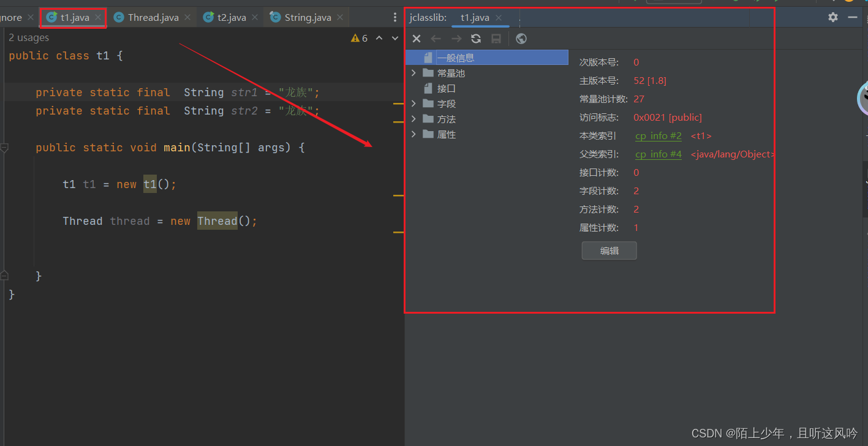This screenshot has width=868, height=446.
Task: Expand the 属性 tree node
Action: coord(413,134)
